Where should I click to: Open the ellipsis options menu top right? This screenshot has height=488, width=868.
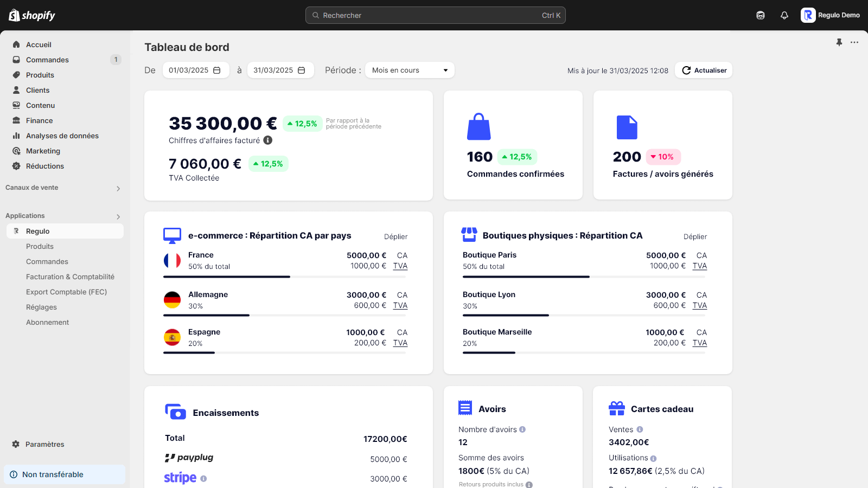(x=854, y=42)
